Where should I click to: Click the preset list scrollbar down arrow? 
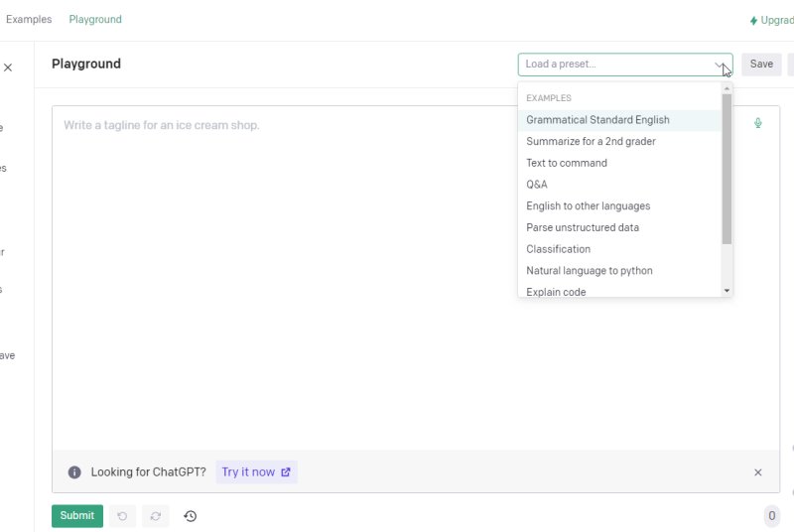click(x=727, y=291)
